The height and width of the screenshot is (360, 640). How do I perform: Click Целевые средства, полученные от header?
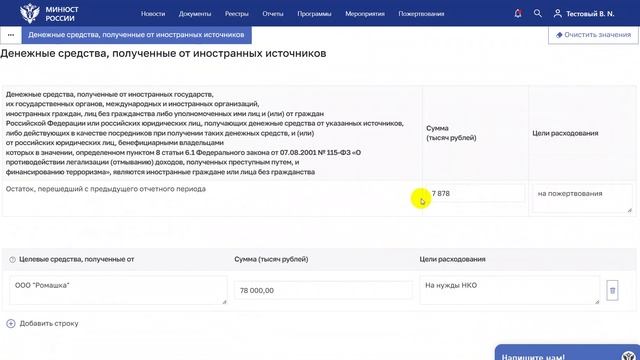coord(77,259)
